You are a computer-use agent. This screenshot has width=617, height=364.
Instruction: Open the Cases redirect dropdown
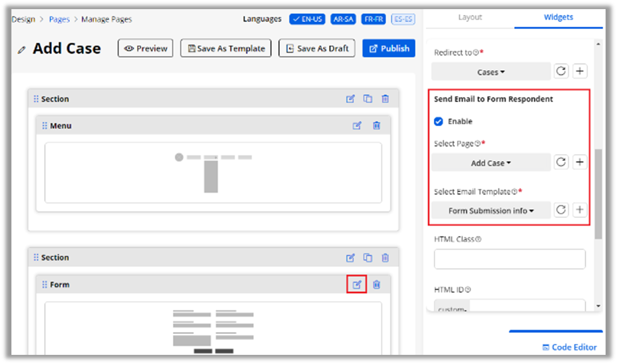pos(491,72)
